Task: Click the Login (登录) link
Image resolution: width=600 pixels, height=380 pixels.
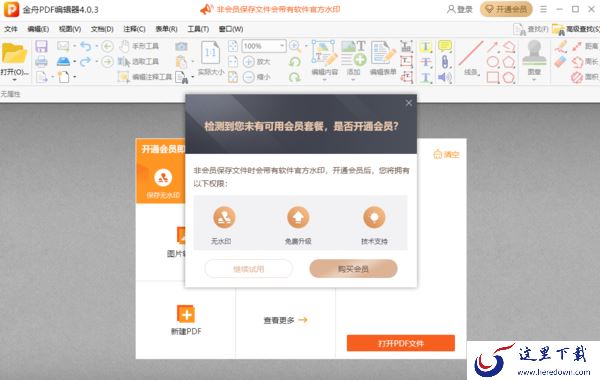Action: coord(460,9)
